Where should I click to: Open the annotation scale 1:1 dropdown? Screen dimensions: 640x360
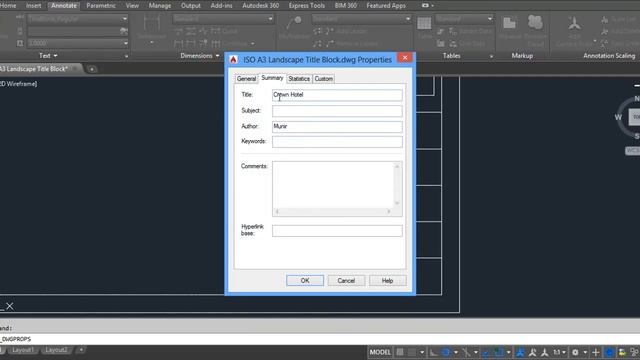click(560, 352)
